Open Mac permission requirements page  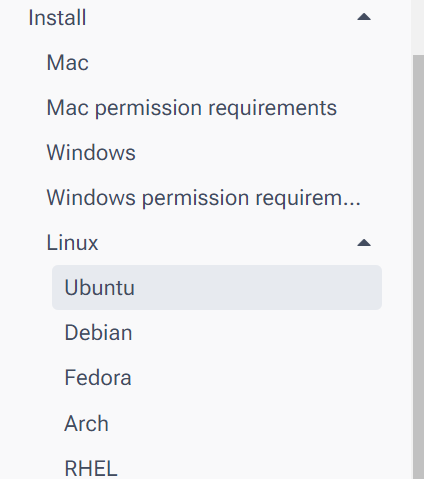coord(192,108)
